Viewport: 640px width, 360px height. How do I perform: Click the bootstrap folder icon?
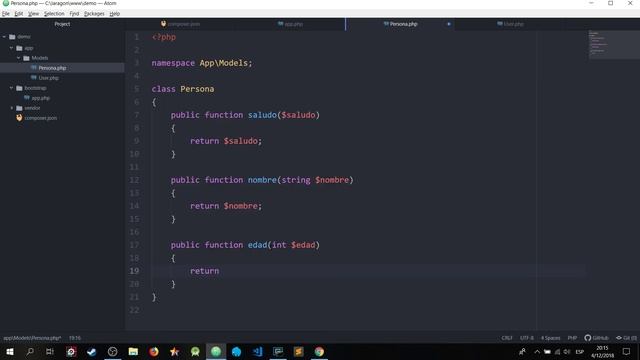19,88
